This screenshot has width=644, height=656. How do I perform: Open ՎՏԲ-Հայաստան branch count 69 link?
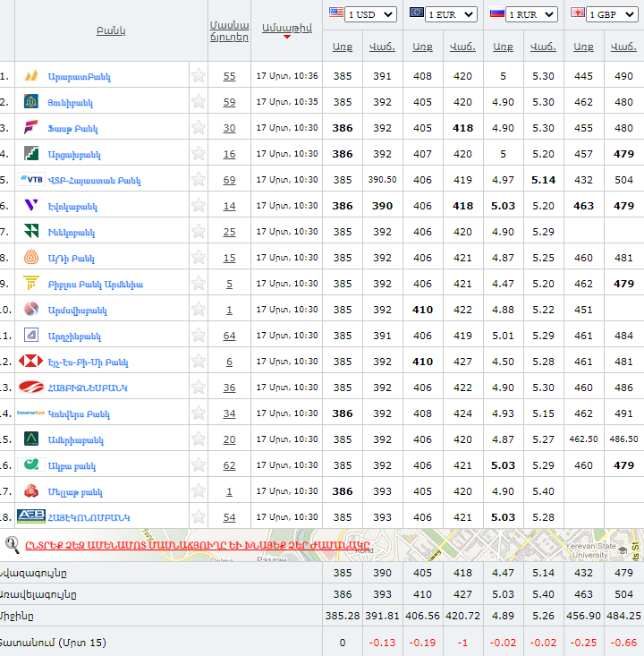pos(229,180)
